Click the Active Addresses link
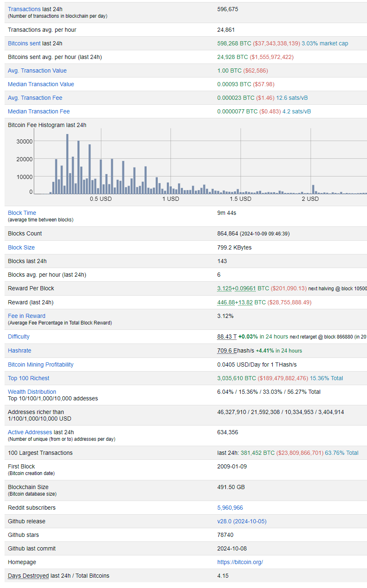 coord(30,432)
